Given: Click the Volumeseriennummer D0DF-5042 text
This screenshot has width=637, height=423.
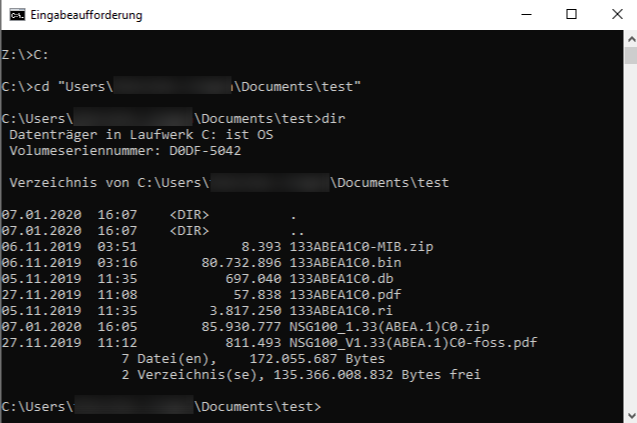Looking at the screenshot, I should (125, 150).
